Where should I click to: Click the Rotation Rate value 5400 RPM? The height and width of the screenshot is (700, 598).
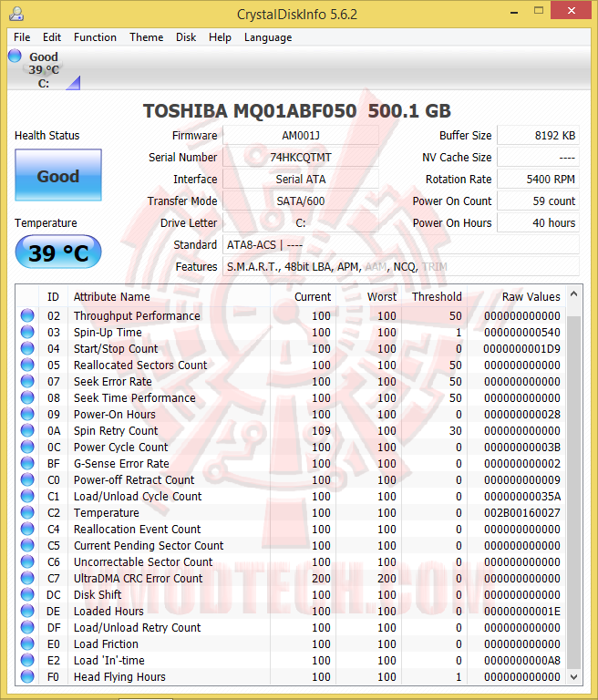pos(538,179)
